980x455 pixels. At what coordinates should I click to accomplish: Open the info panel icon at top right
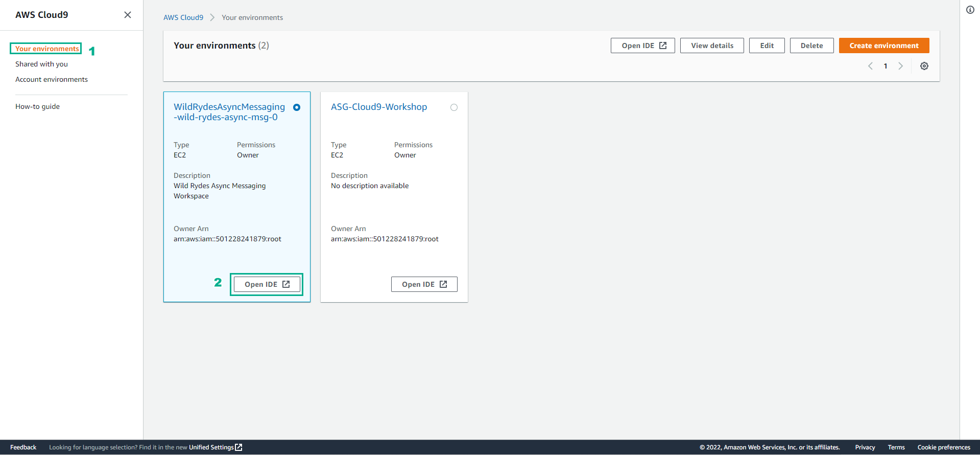coord(970,10)
